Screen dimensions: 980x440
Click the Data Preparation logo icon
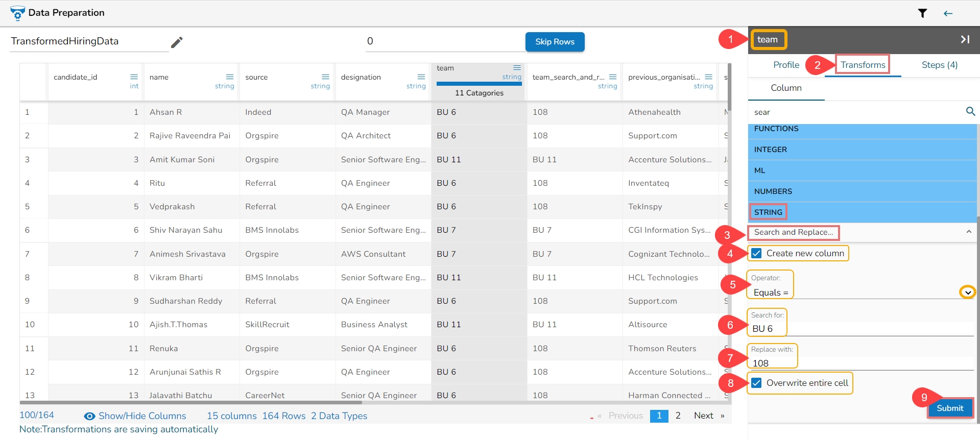[17, 13]
